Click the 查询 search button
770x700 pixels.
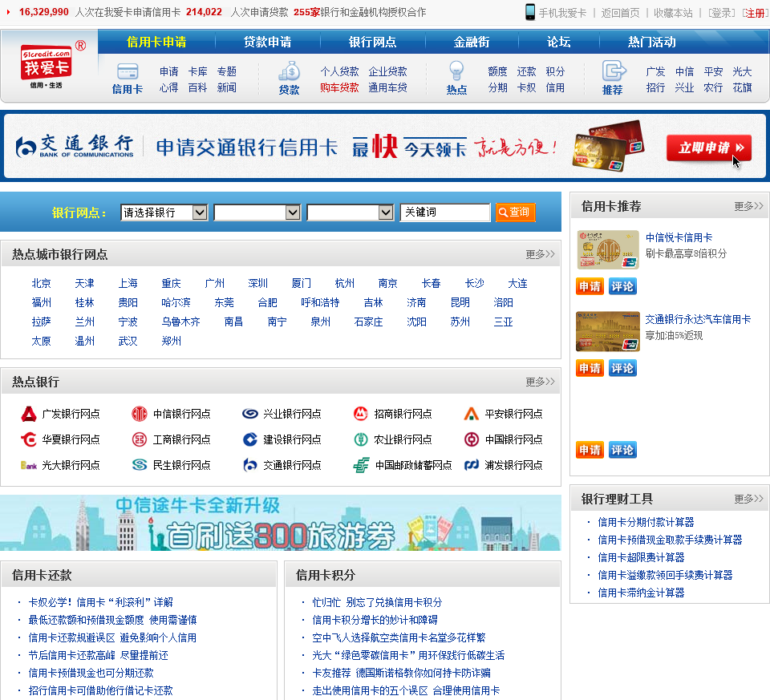[x=515, y=212]
